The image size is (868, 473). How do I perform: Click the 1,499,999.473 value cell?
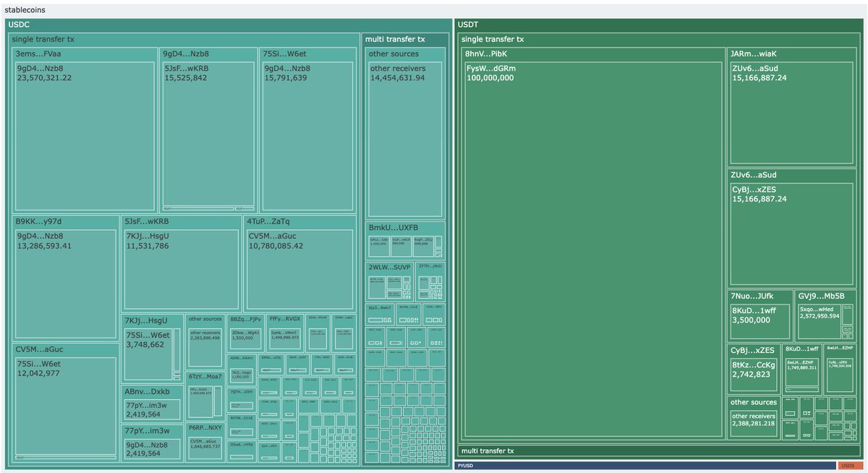click(285, 338)
